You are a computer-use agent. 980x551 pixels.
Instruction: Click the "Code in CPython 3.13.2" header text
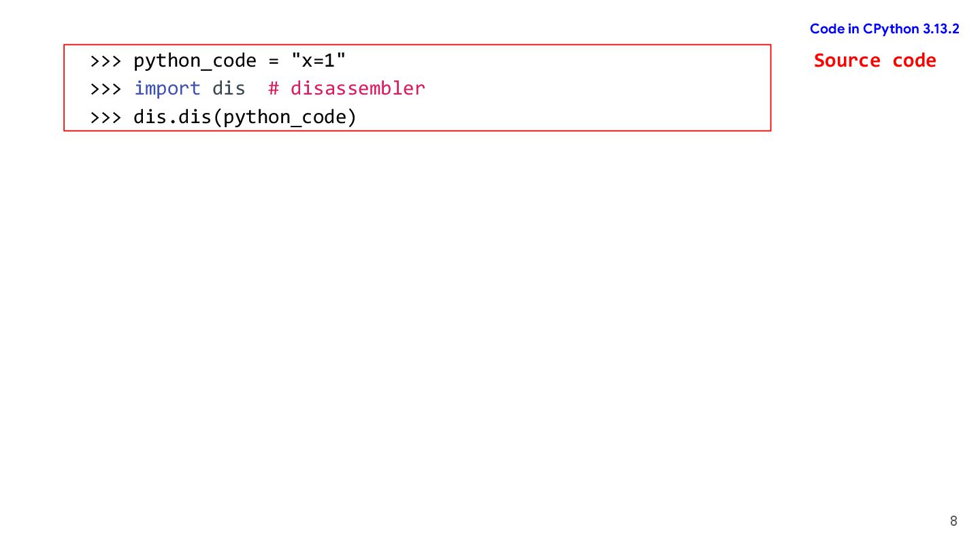[x=884, y=29]
